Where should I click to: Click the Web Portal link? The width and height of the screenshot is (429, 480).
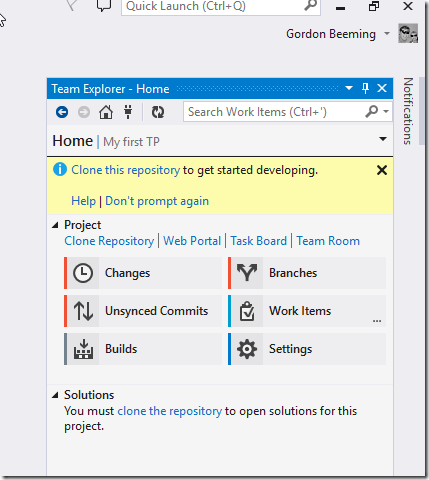pyautogui.click(x=192, y=241)
